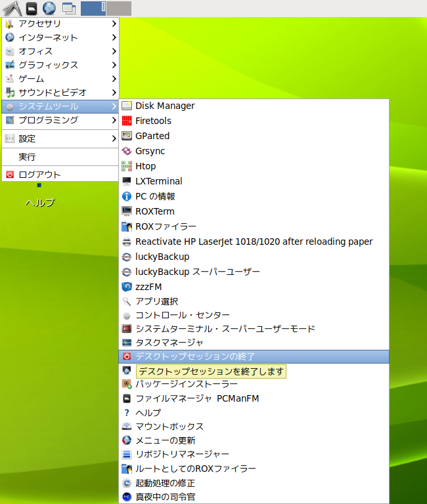
Task: Expand the インターネット submenu arrow
Action: pyautogui.click(x=114, y=37)
